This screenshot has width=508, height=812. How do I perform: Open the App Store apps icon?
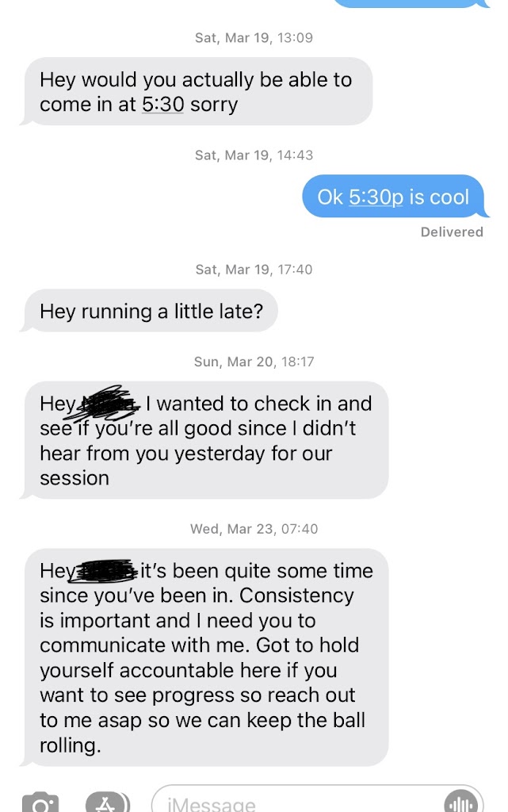click(x=107, y=802)
